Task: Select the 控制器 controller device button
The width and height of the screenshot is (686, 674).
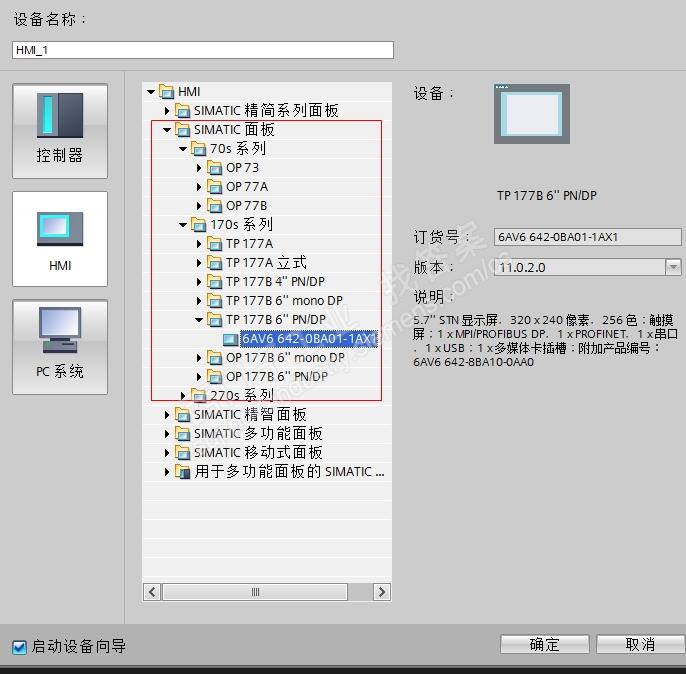Action: (x=60, y=131)
